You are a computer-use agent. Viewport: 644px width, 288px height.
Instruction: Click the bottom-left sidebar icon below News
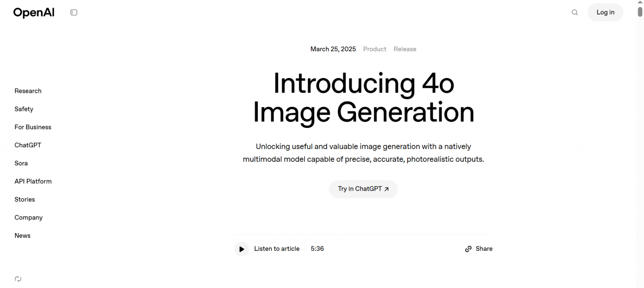click(18, 279)
